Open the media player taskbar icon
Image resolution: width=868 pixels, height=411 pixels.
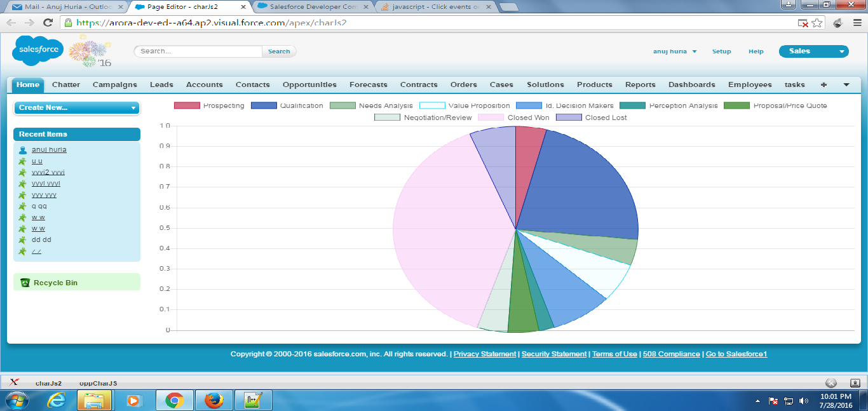(133, 400)
